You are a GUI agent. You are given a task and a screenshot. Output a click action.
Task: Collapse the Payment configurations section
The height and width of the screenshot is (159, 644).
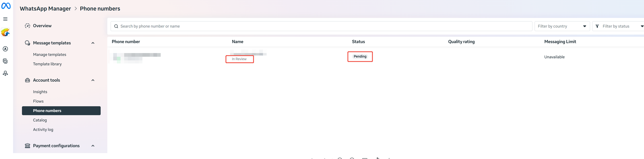(x=93, y=146)
